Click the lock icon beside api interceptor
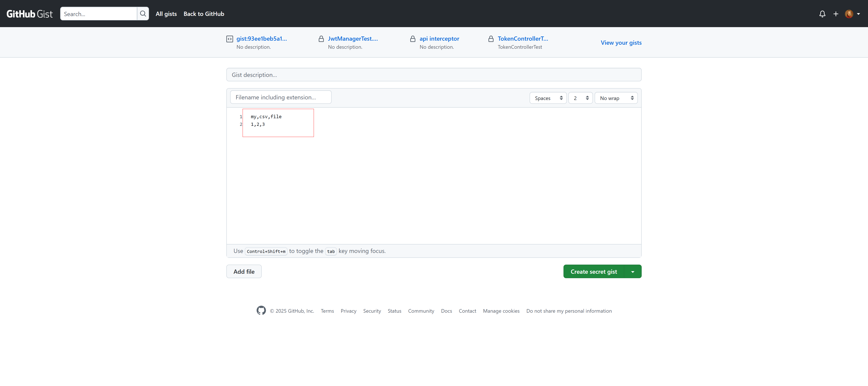Screen dimensions: 868x386 412,39
